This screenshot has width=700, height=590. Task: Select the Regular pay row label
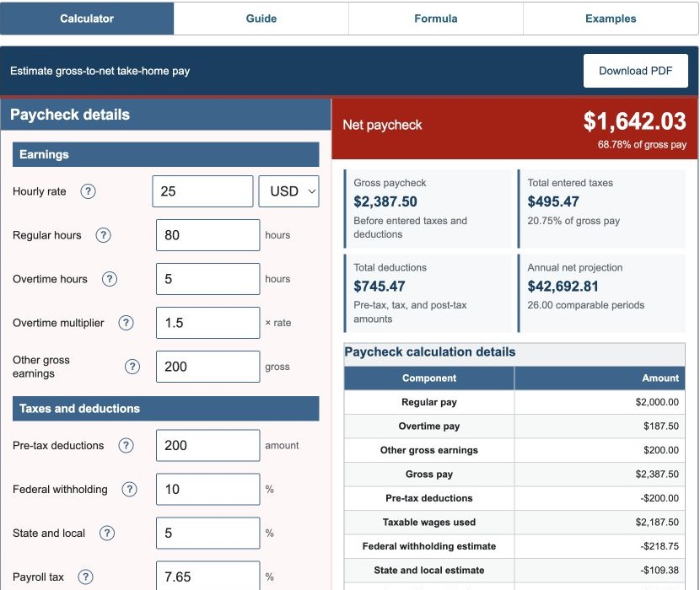(429, 402)
